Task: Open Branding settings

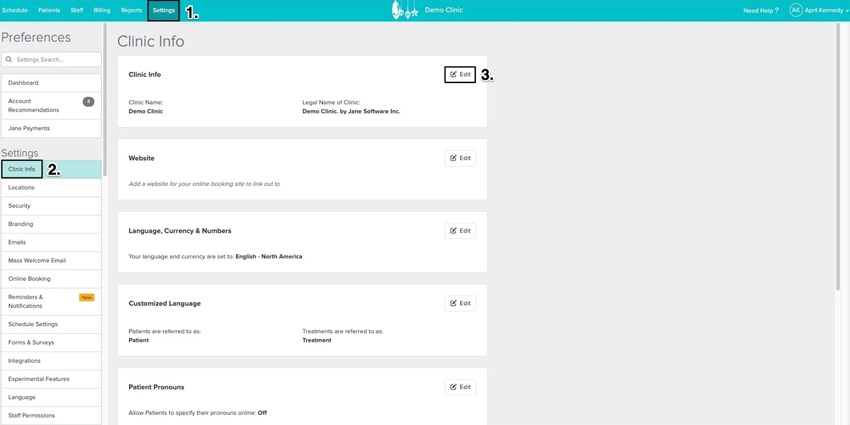Action: pos(51,224)
